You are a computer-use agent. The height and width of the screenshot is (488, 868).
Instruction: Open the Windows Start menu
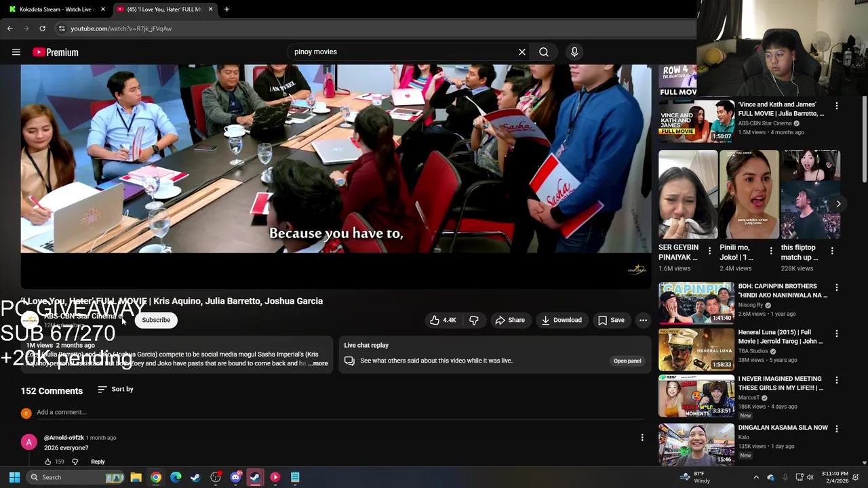pos(14,477)
